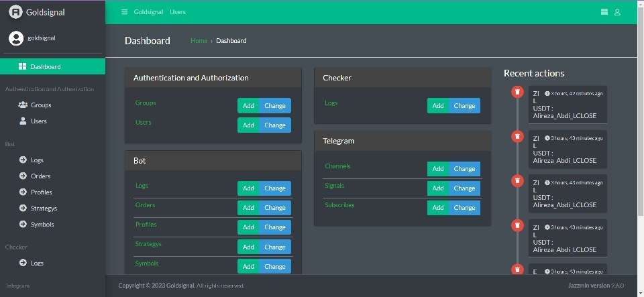The width and height of the screenshot is (644, 297).
Task: Open the Dashboard menu item in sidebar
Action: tap(52, 66)
